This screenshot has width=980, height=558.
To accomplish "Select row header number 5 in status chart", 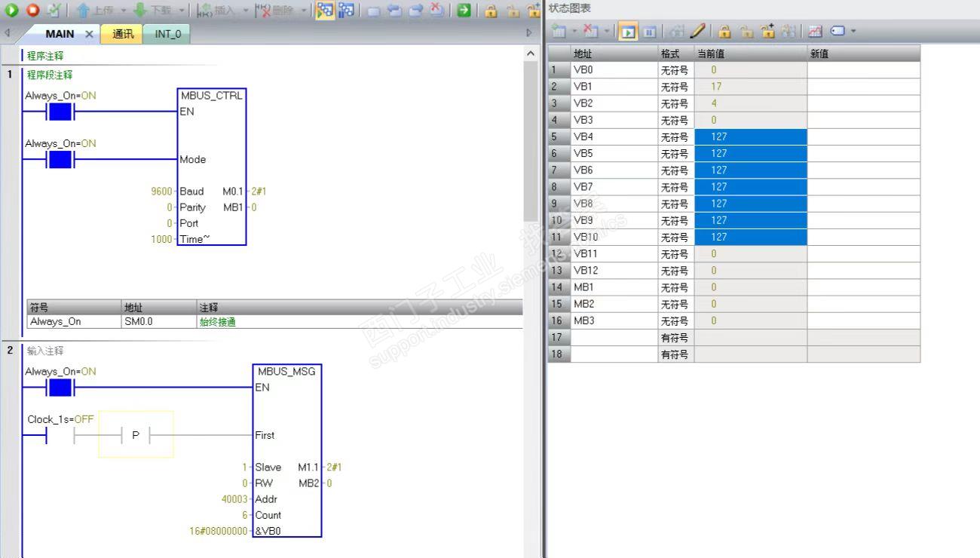I will click(559, 137).
